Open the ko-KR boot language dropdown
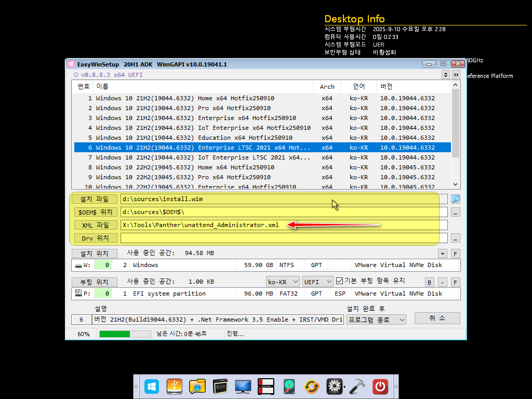This screenshot has height=399, width=532. 283,282
